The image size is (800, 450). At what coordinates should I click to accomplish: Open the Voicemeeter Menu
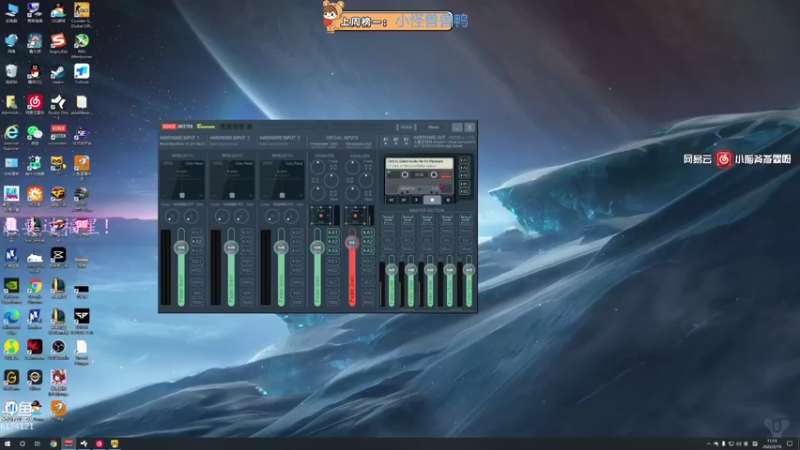pyautogui.click(x=433, y=127)
